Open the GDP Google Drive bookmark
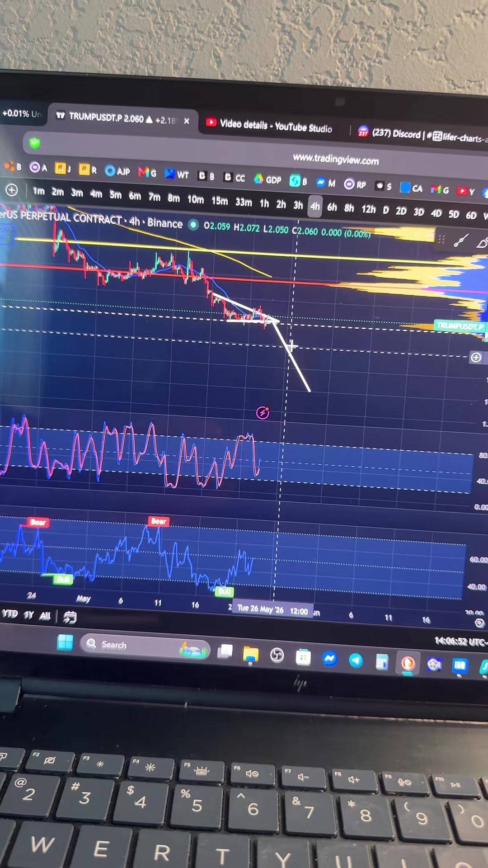Viewport: 488px width, 868px height. click(267, 179)
